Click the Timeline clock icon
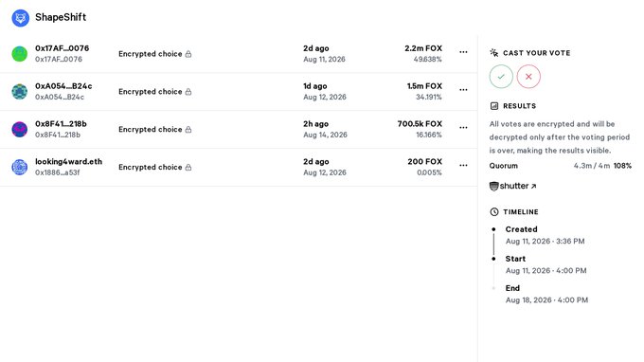The height and width of the screenshot is (362, 644). pyautogui.click(x=494, y=212)
